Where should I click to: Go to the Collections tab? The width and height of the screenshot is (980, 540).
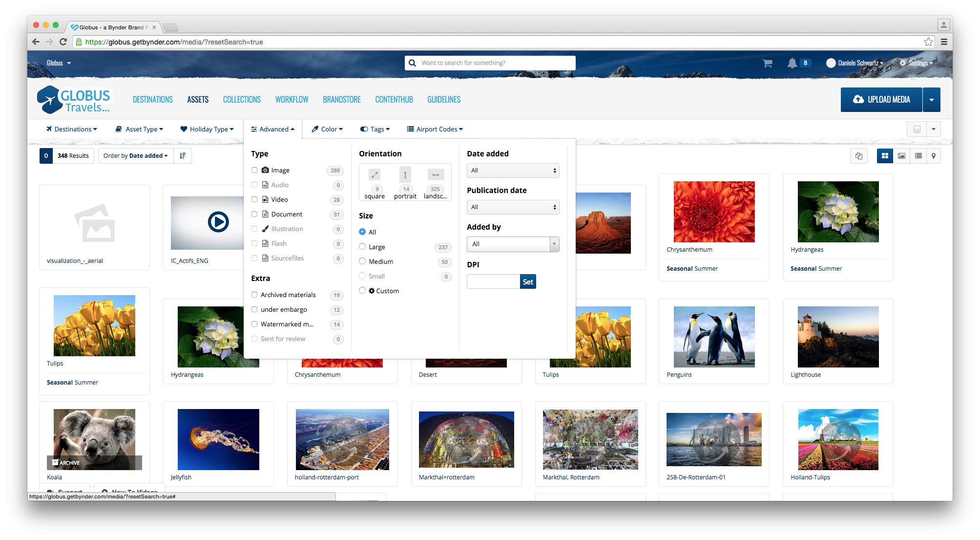(242, 100)
